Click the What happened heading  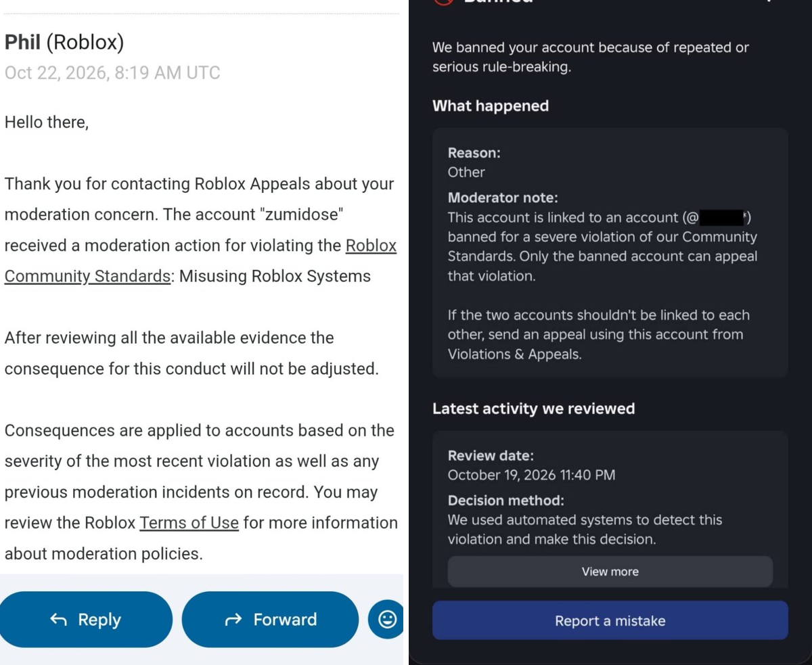pos(491,106)
